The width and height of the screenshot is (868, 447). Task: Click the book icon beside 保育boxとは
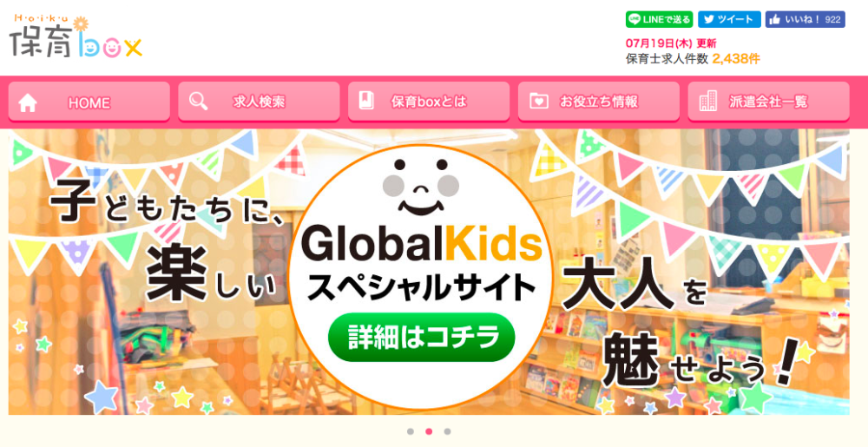point(366,101)
